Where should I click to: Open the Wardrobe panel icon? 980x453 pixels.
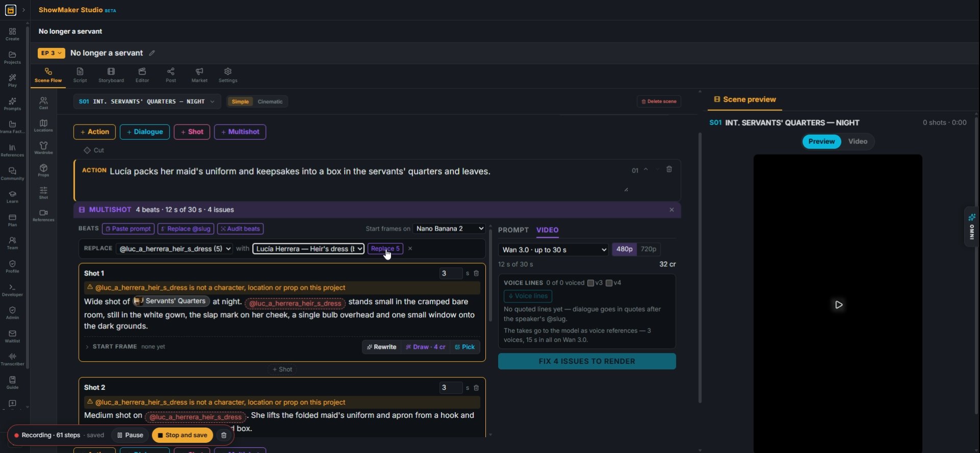(x=43, y=147)
